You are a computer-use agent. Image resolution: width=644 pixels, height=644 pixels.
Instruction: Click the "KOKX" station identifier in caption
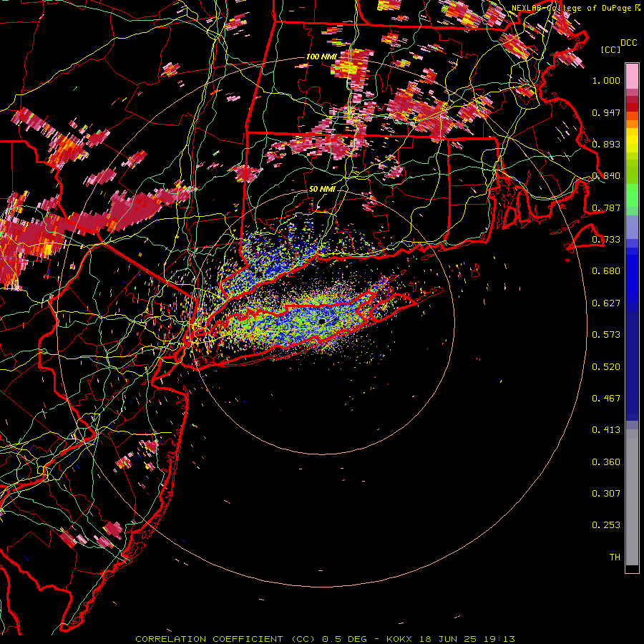pyautogui.click(x=399, y=639)
